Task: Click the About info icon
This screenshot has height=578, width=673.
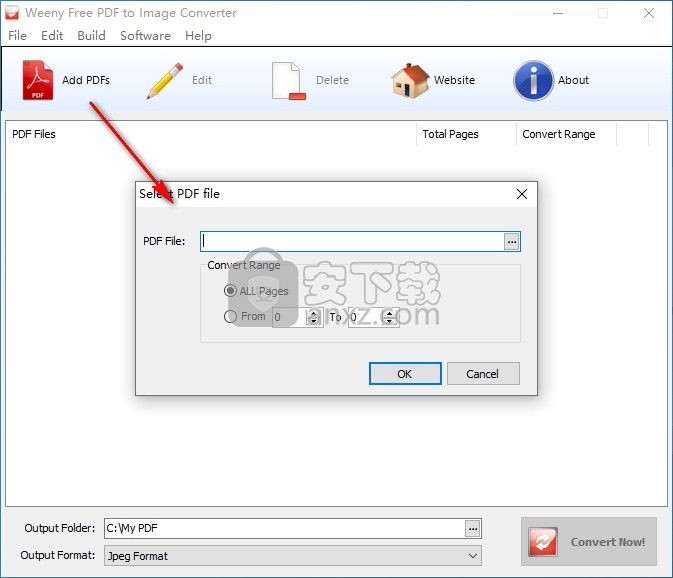Action: click(533, 81)
